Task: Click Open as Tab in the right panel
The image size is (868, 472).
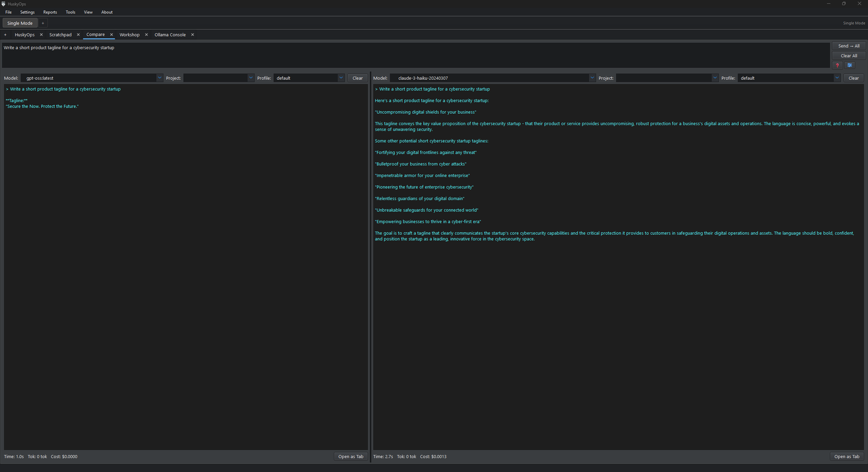Action: [846, 457]
